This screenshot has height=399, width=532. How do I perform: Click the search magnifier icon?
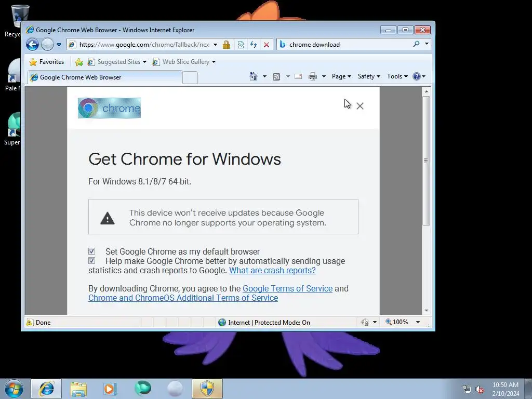[416, 44]
